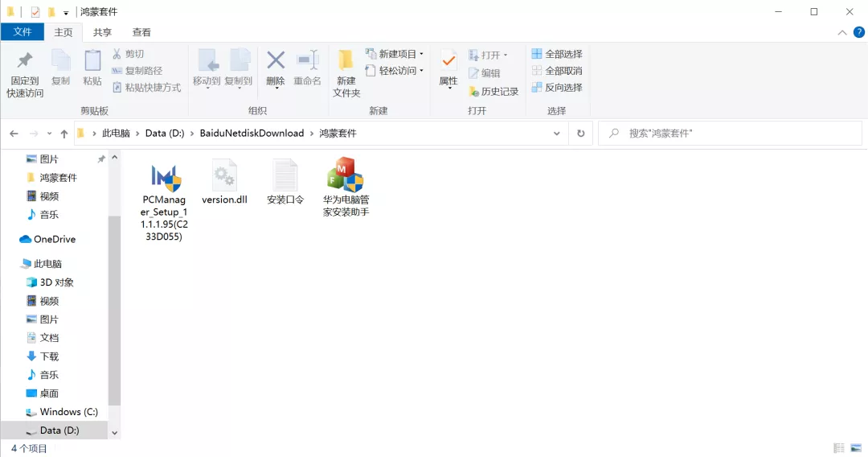
Task: Click the Up one level arrow
Action: (64, 134)
